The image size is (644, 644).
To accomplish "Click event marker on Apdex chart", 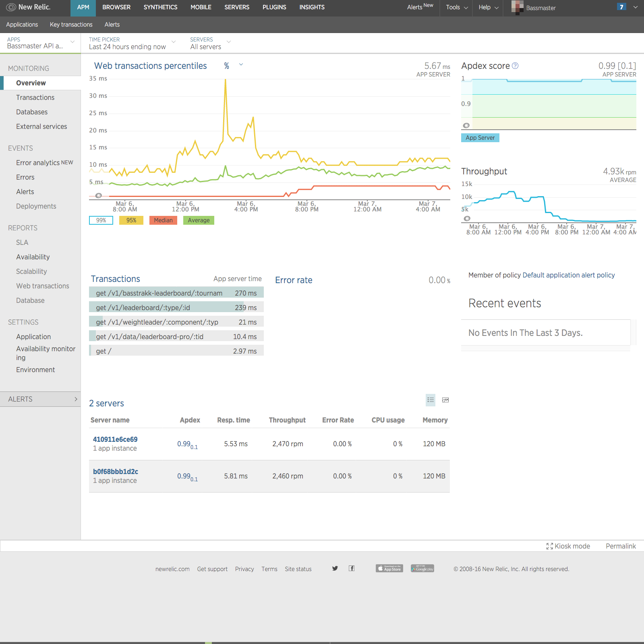I will point(466,126).
